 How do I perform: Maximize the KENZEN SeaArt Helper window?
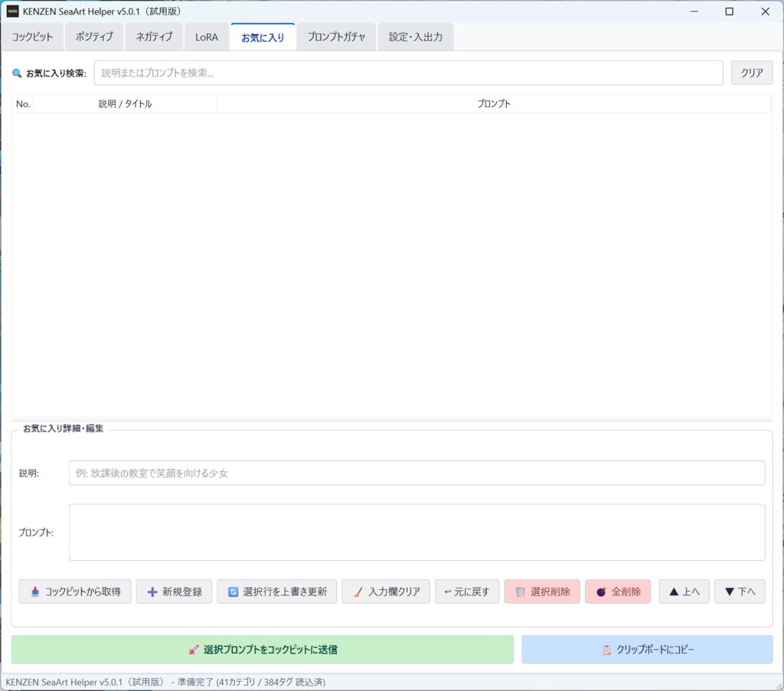730,11
